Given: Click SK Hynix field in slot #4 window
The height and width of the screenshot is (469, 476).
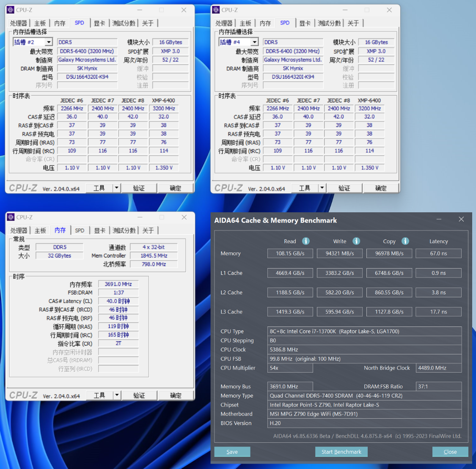Looking at the screenshot, I should (293, 68).
